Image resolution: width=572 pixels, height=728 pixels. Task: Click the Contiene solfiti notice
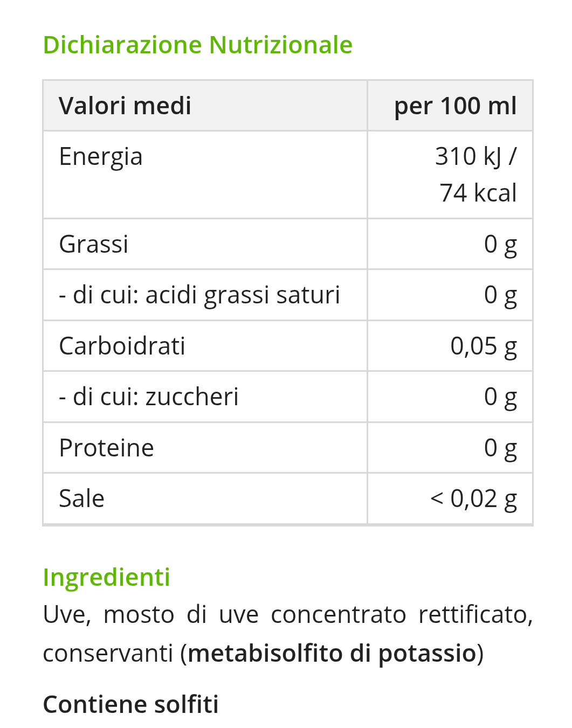(x=131, y=704)
